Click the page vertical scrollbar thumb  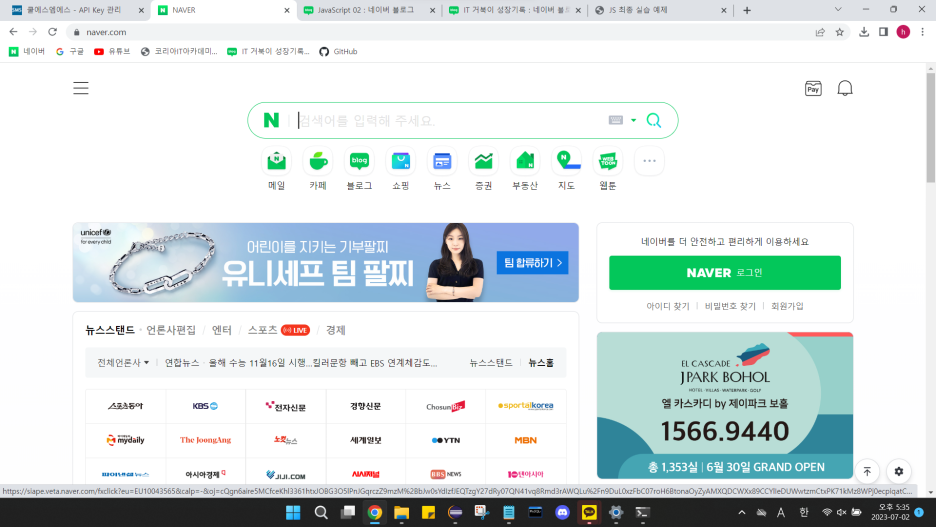(x=931, y=128)
